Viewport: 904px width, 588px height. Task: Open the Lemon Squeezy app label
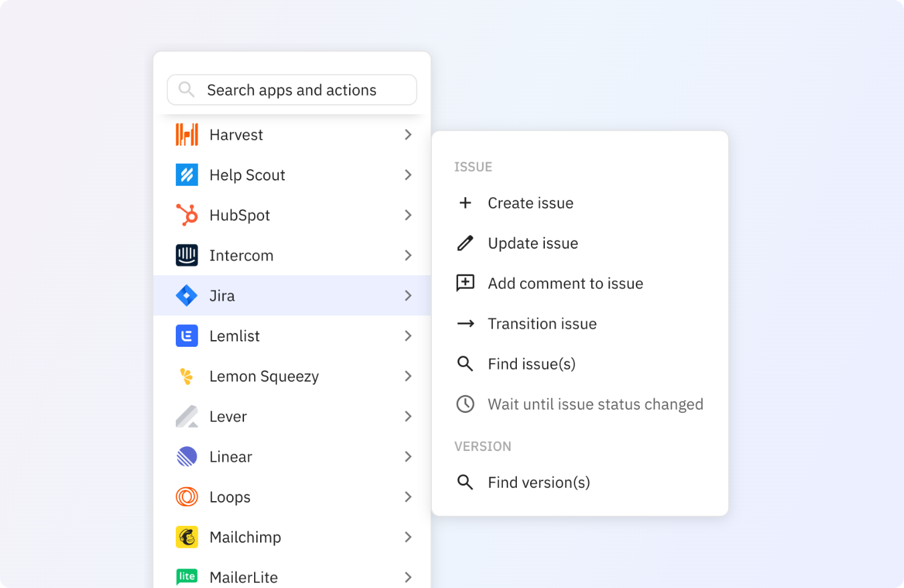pos(264,376)
